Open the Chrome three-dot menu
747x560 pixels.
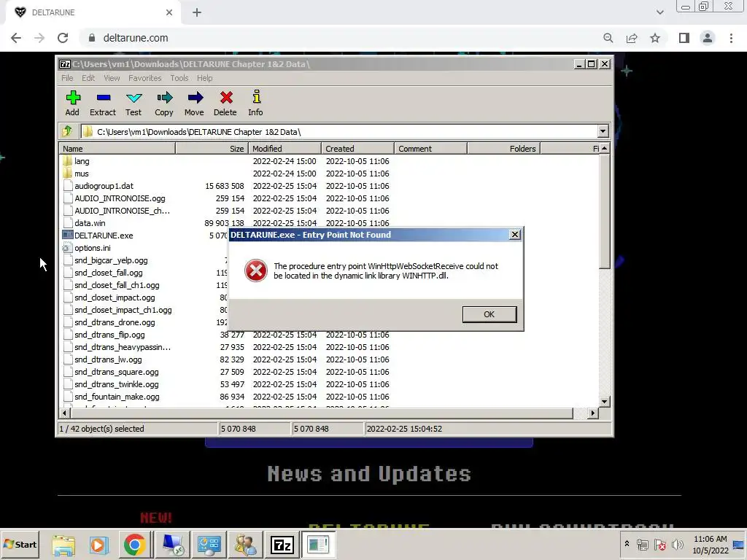tap(731, 38)
